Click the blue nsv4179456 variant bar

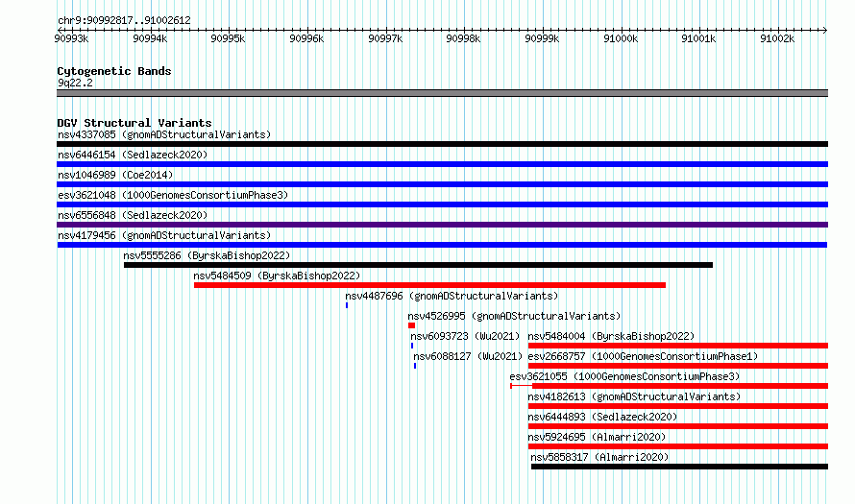click(x=442, y=245)
